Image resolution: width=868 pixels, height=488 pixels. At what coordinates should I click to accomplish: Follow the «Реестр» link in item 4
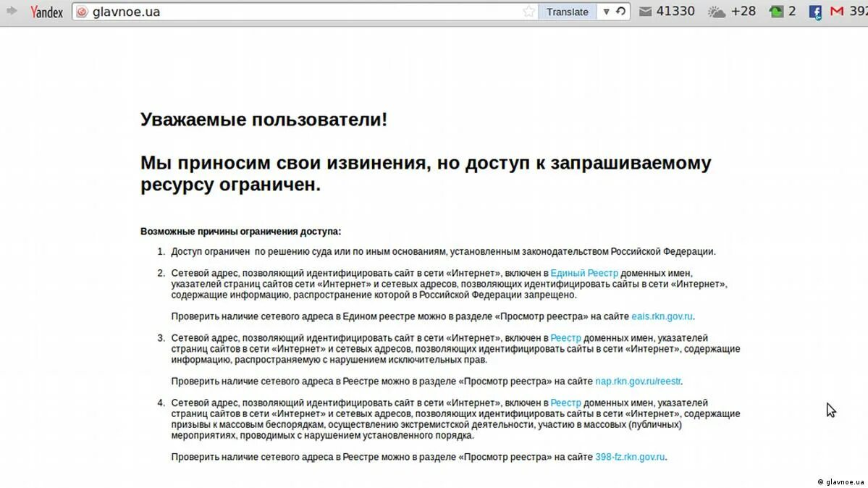(565, 403)
